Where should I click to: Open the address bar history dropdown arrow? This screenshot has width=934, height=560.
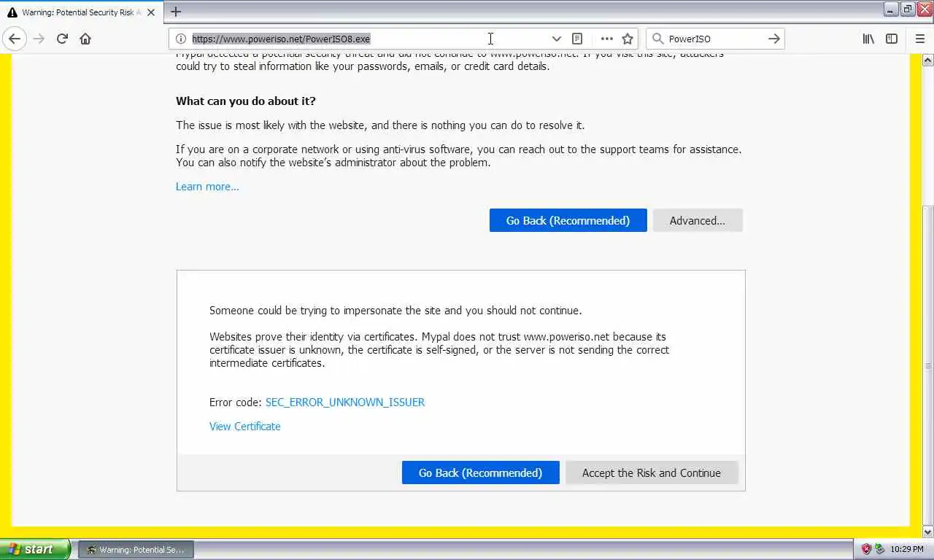(556, 39)
